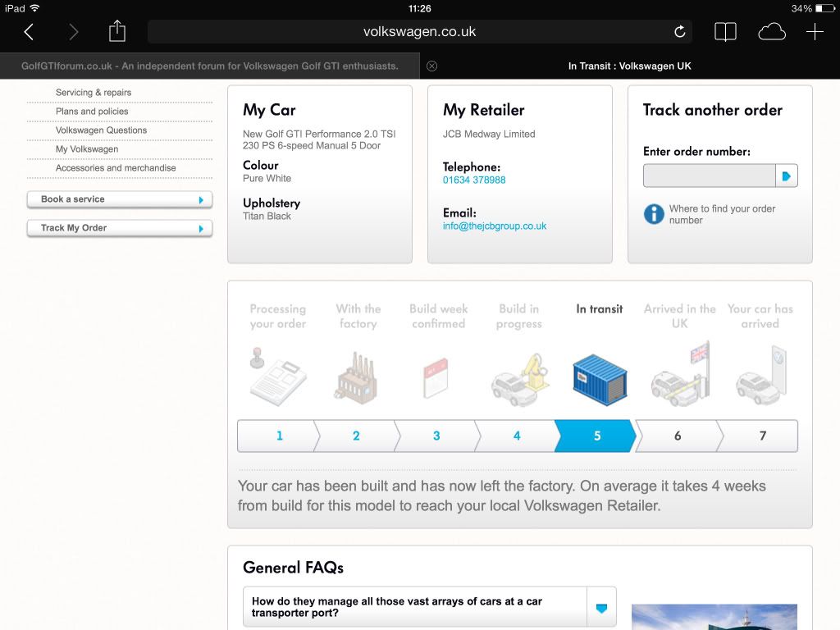Click the Track My Order button
Image resolution: width=840 pixels, height=630 pixels.
pos(120,228)
